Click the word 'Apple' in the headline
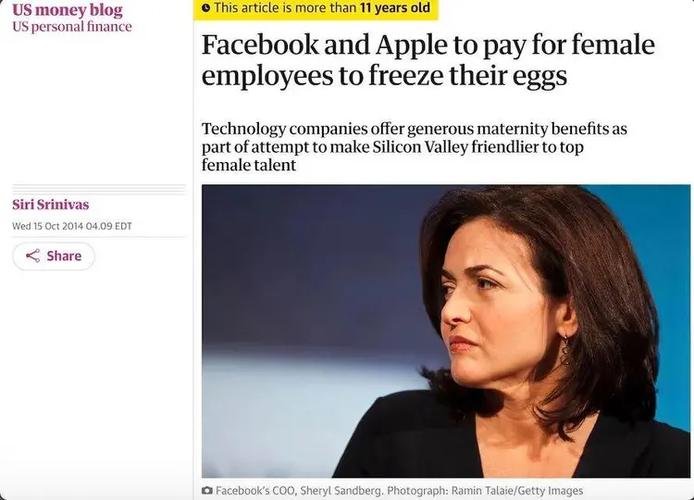 click(419, 45)
